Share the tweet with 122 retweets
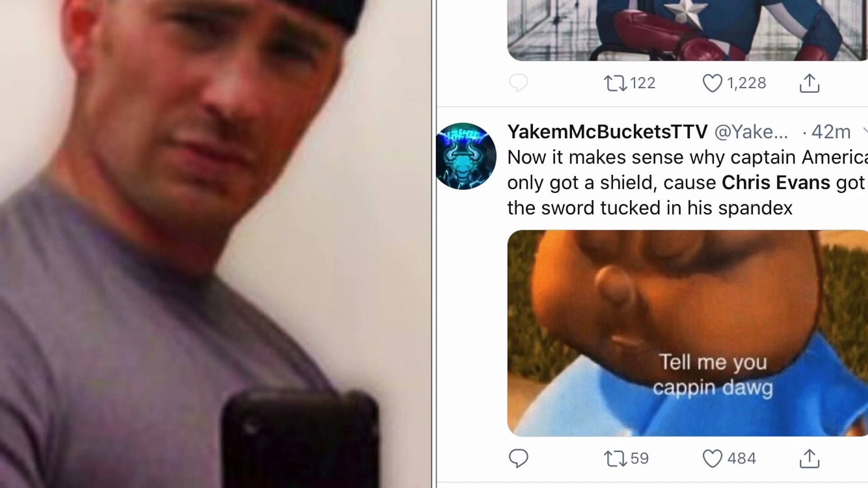 point(809,83)
